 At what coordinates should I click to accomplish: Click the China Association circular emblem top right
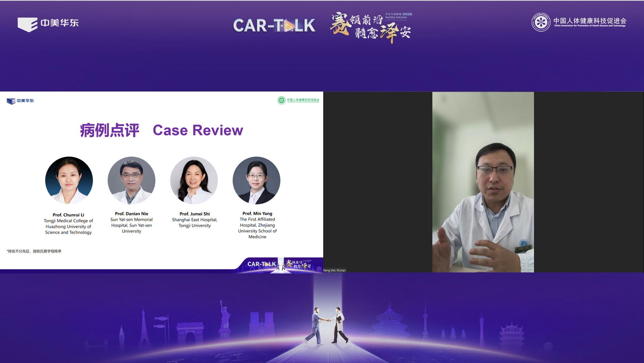tap(540, 22)
